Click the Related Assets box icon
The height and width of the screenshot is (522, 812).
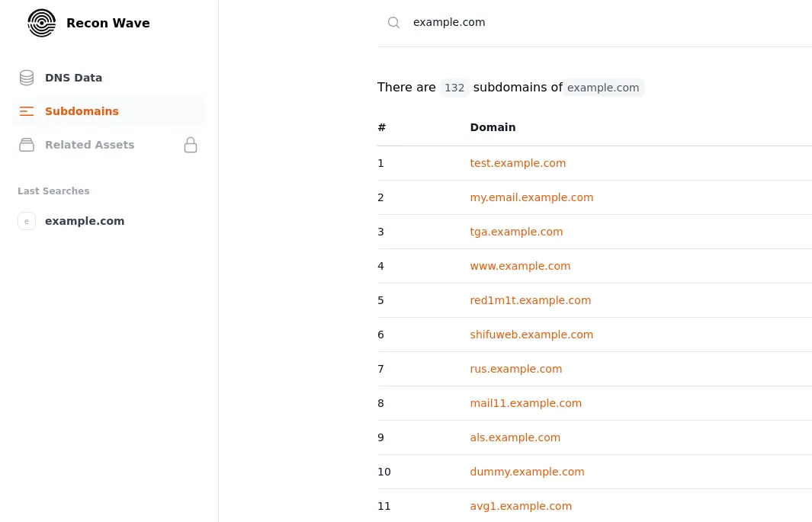(x=27, y=145)
